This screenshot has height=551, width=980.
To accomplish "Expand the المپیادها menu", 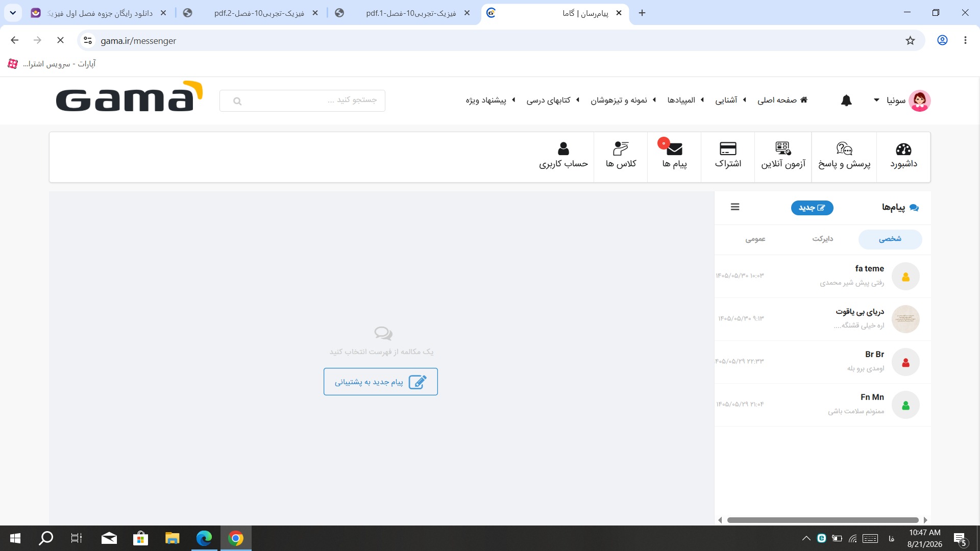I will tap(685, 101).
